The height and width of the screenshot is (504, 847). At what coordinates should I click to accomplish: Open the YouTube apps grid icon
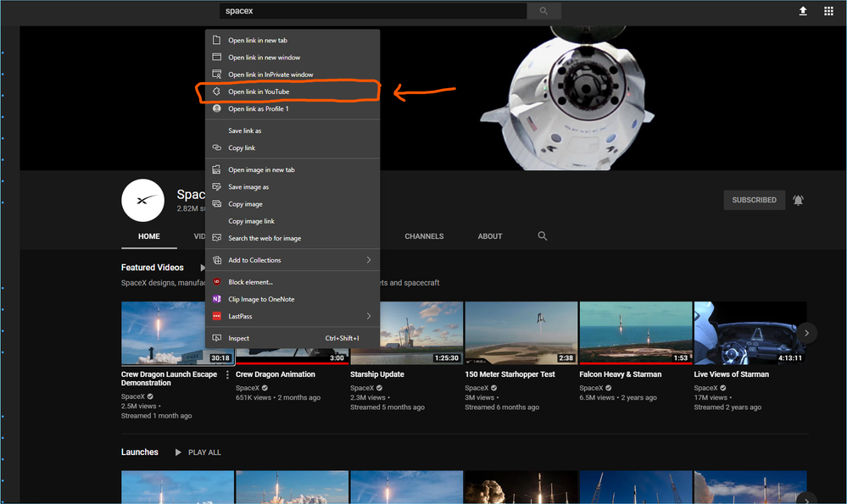pyautogui.click(x=828, y=11)
